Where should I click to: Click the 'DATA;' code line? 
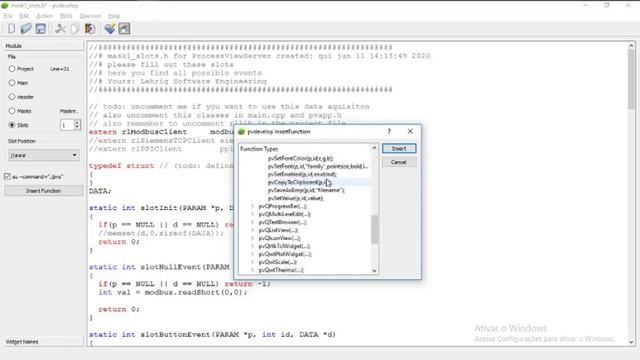(x=100, y=191)
